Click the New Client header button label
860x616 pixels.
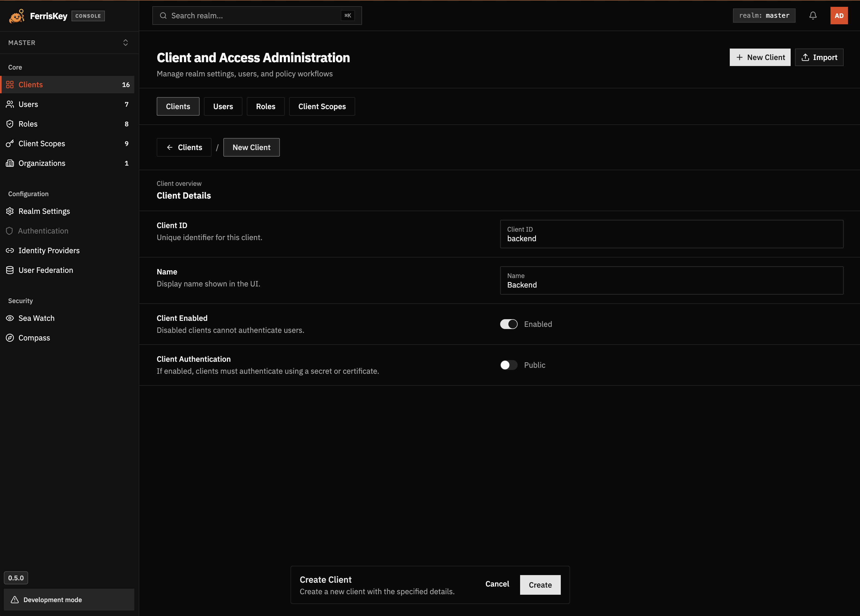766,57
